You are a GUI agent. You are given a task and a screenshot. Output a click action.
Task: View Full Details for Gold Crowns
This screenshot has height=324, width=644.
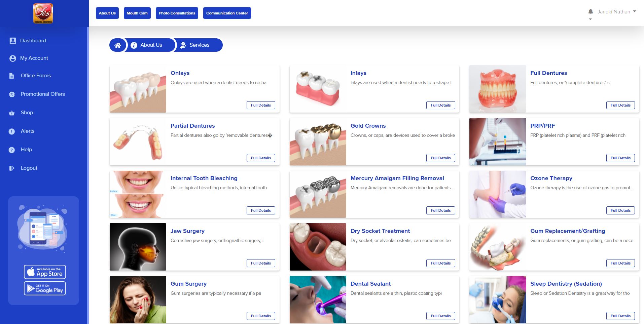click(x=440, y=158)
